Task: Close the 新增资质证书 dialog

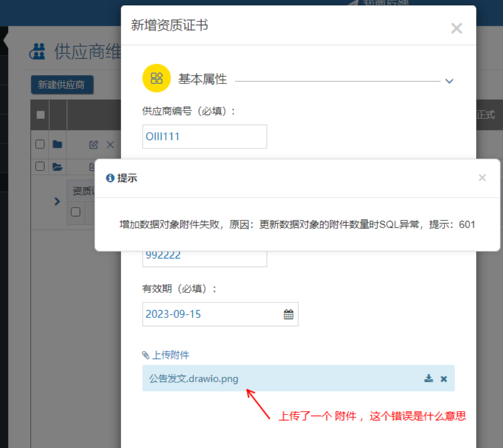Action: tap(457, 28)
